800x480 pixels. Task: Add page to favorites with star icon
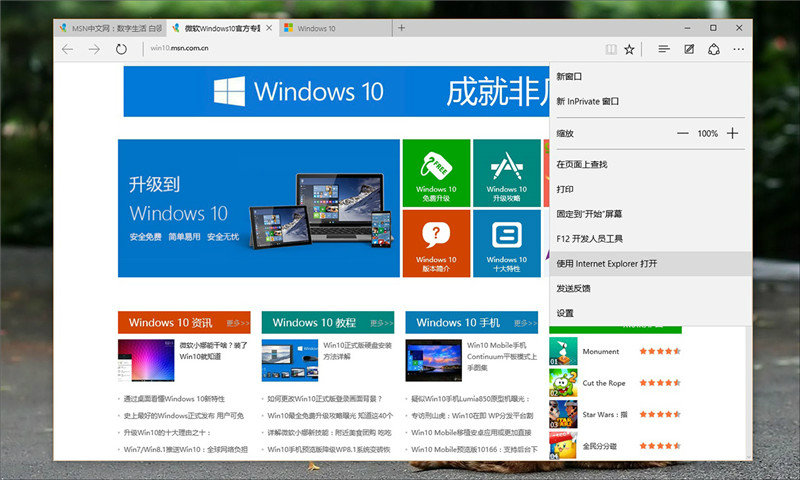[629, 49]
